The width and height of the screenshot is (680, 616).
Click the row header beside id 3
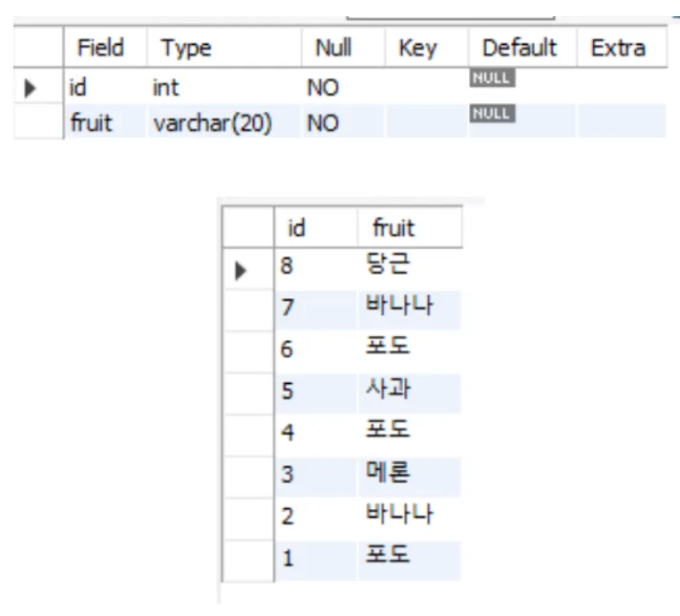pyautogui.click(x=248, y=476)
